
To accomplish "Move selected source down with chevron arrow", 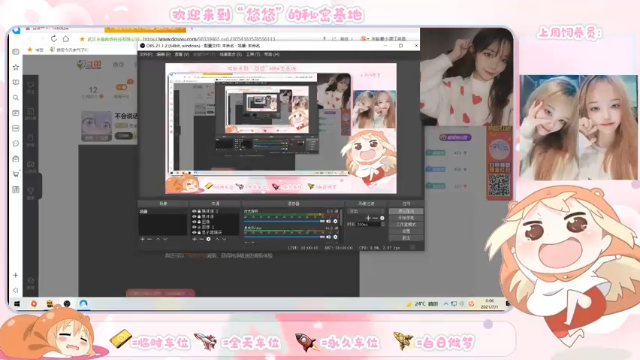I will (x=224, y=239).
